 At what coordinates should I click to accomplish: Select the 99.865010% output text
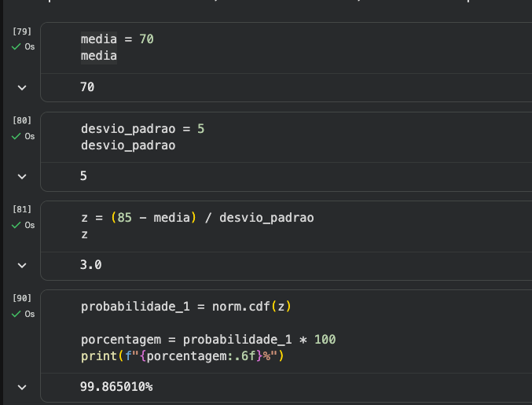pyautogui.click(x=116, y=387)
